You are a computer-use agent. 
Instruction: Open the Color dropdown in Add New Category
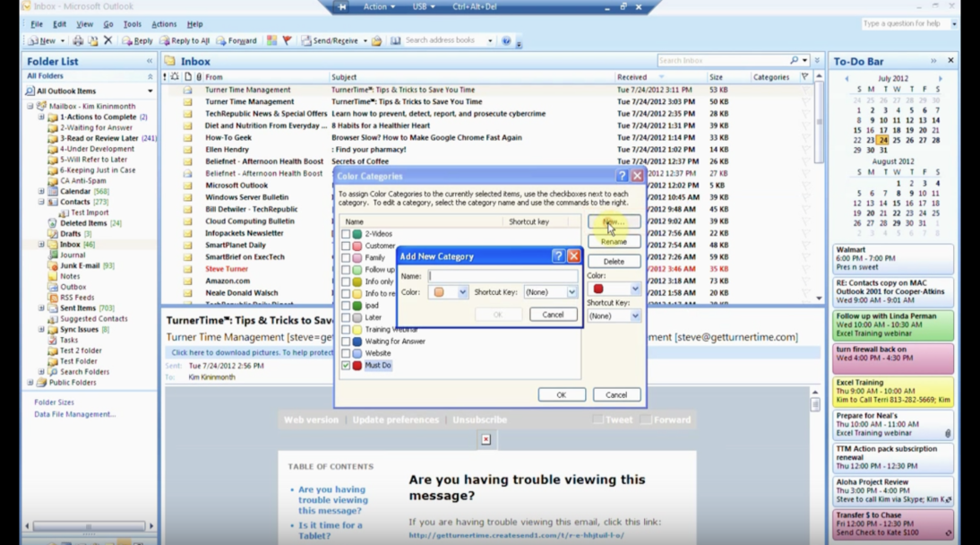(x=462, y=292)
